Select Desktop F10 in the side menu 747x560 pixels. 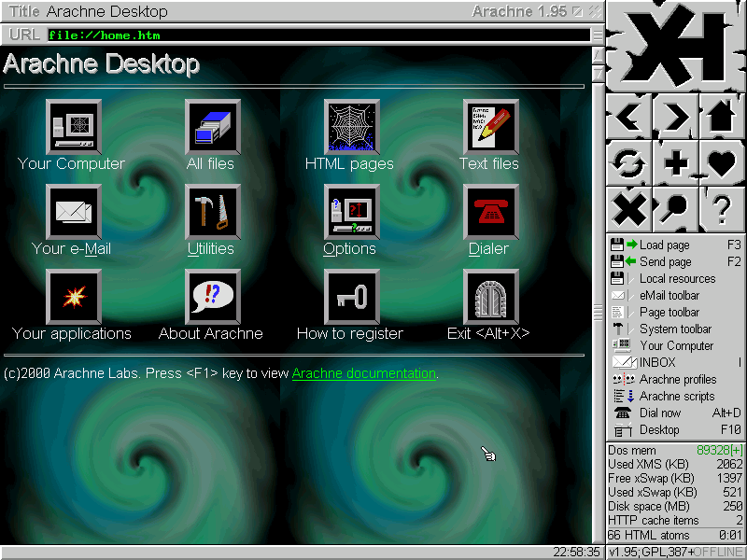[x=675, y=429]
